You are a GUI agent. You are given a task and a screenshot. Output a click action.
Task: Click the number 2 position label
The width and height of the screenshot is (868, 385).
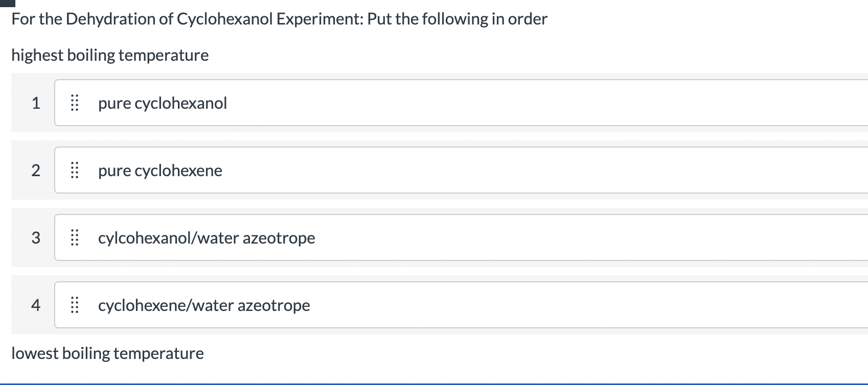[36, 170]
